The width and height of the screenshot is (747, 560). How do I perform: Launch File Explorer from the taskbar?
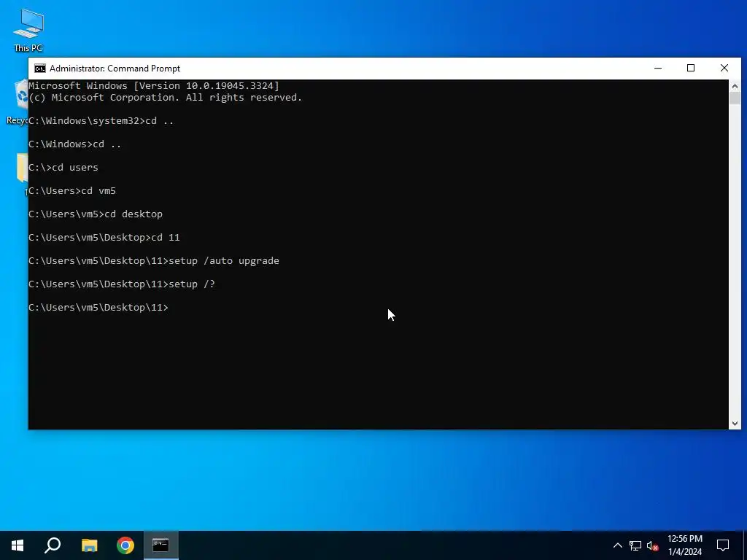pyautogui.click(x=89, y=545)
